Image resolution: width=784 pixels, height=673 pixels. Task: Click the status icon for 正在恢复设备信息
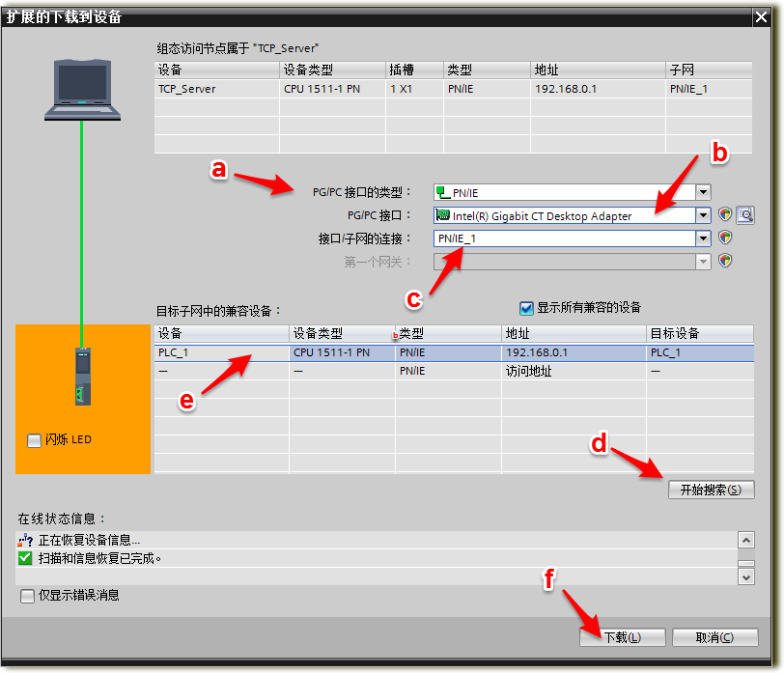click(25, 540)
